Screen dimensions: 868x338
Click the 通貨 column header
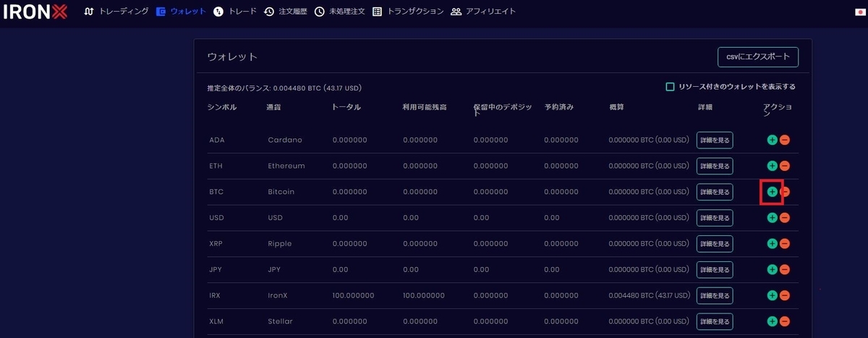273,107
